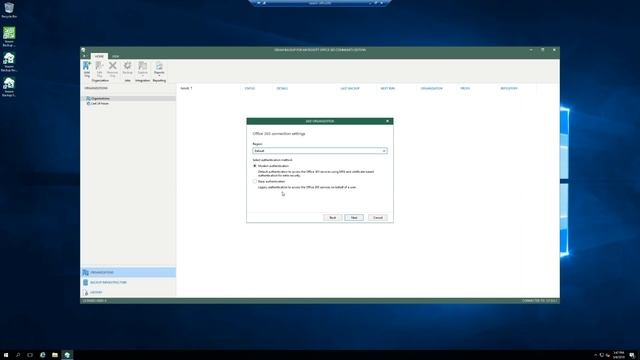Select the Basic authentication radio button
Viewport: 640px width, 360px height.
pyautogui.click(x=255, y=181)
